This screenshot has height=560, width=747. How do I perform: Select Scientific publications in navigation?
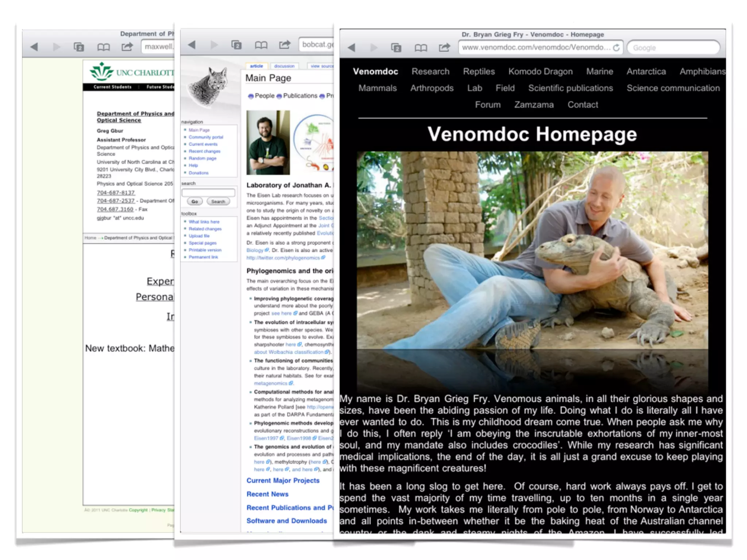570,88
